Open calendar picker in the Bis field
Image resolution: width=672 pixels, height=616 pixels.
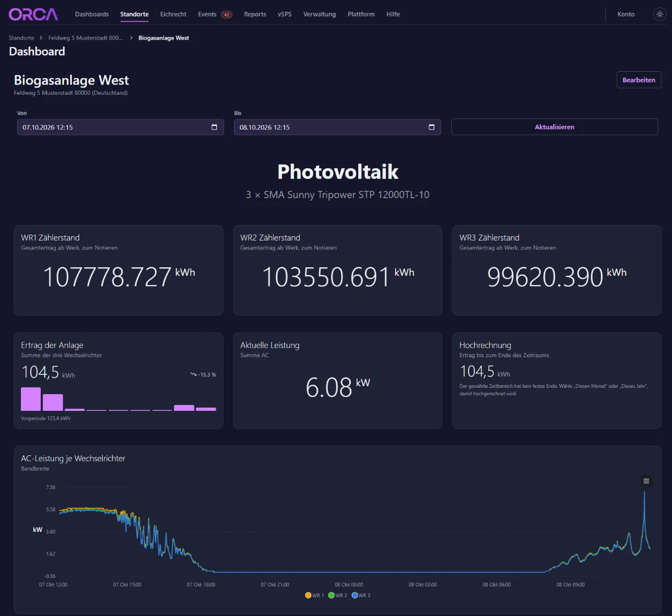click(x=432, y=127)
